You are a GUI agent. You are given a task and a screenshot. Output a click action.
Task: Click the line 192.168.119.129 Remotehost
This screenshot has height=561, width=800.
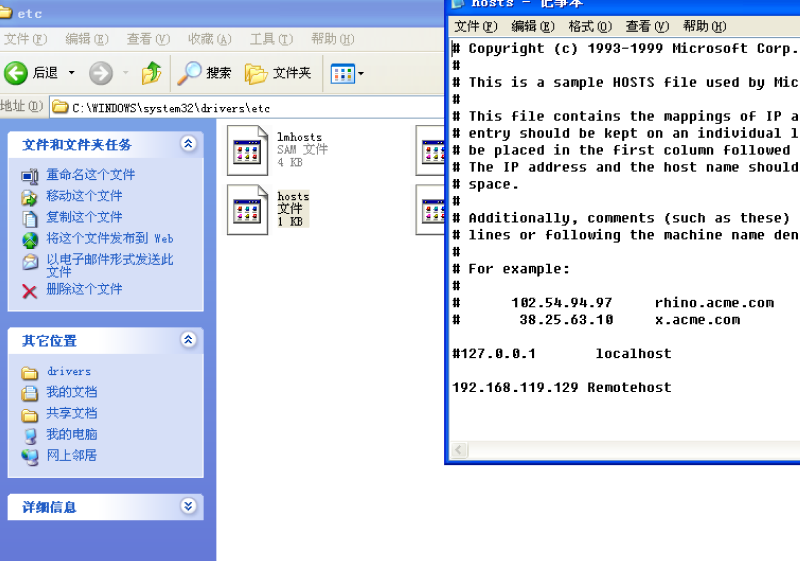pos(562,387)
